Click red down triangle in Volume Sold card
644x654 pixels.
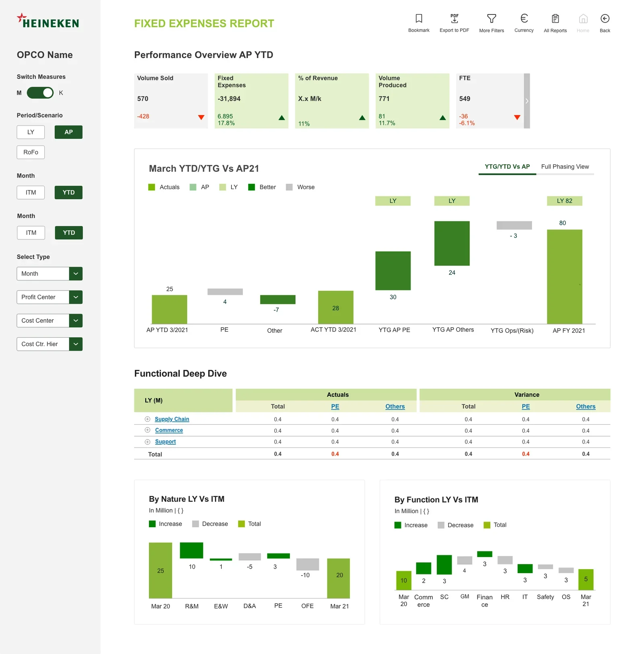[x=201, y=117]
